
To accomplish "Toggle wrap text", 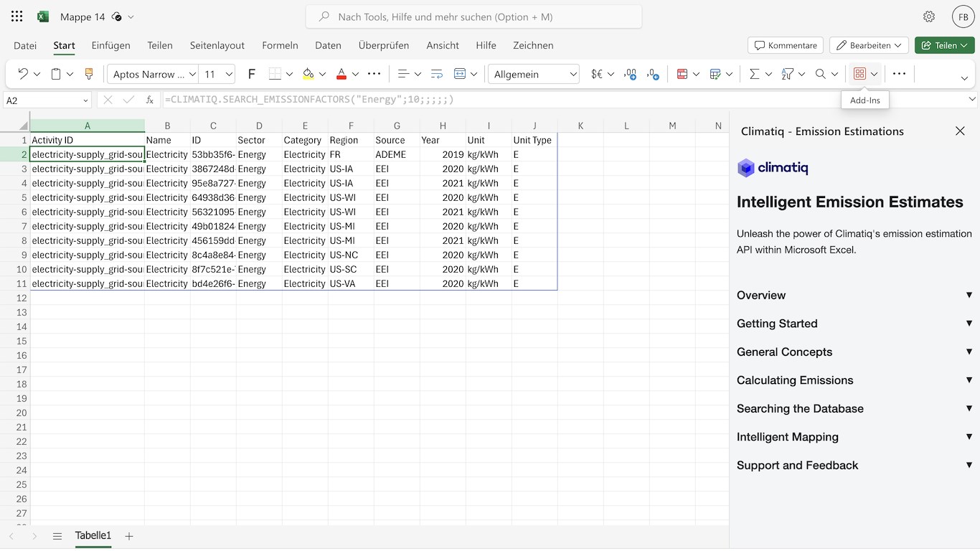I will click(x=437, y=74).
